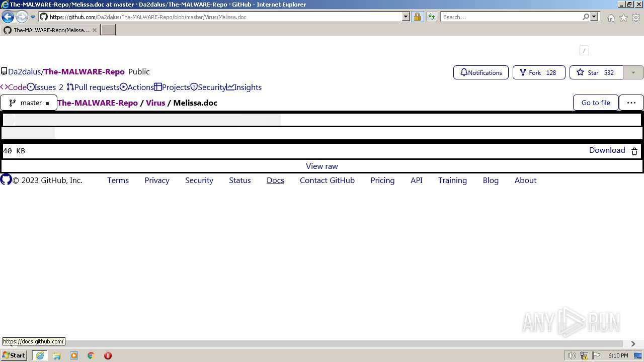Expand the star lists dropdown arrow
Screen dimensions: 644x362
(633, 72)
